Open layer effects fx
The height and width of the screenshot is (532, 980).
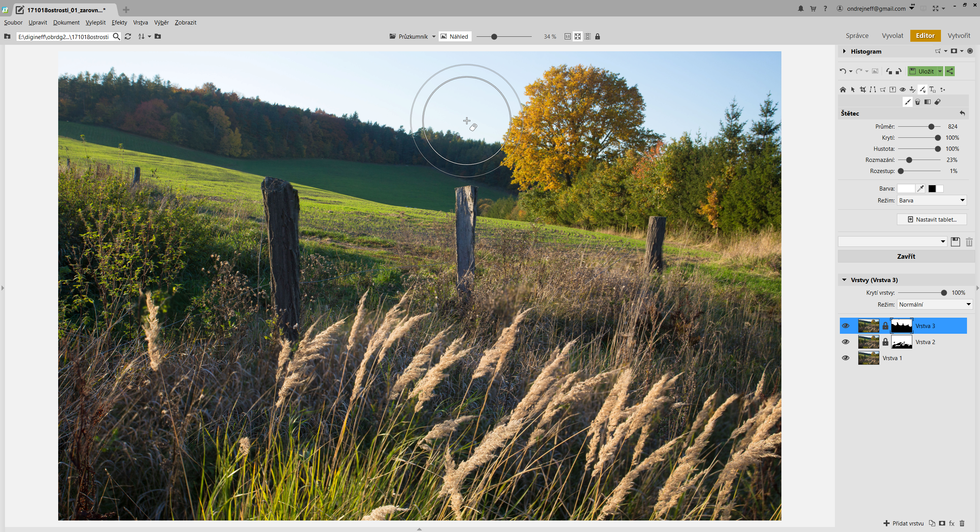click(952, 523)
